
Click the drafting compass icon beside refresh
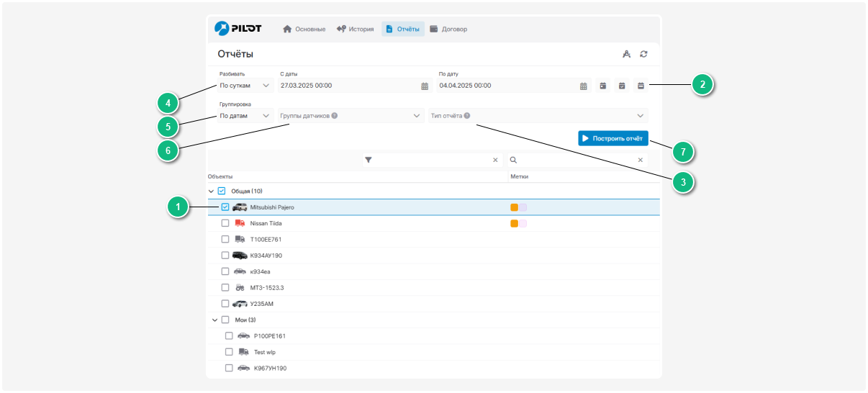point(626,54)
